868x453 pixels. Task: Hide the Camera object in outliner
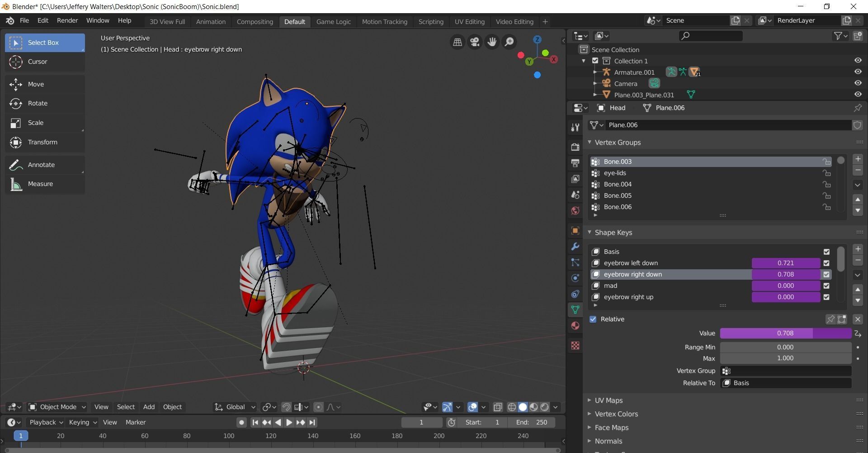pos(857,83)
